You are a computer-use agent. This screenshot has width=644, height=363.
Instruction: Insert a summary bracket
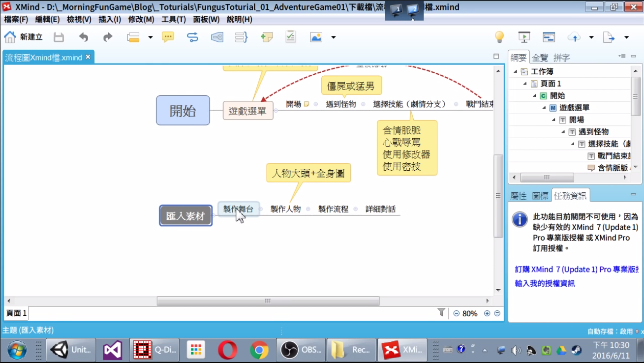tap(241, 37)
